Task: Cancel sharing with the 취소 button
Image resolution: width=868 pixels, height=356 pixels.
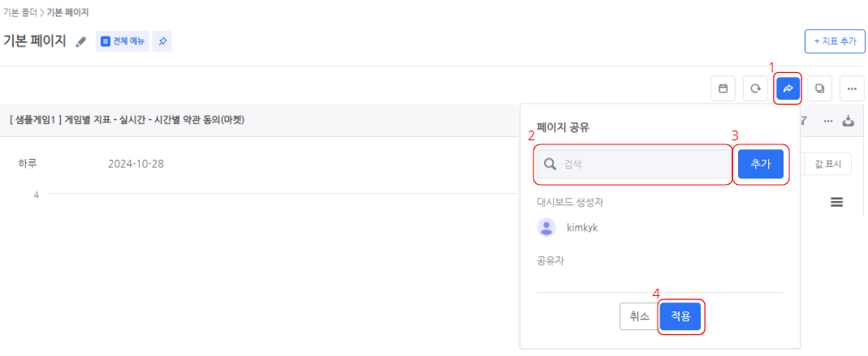Action: [x=639, y=317]
